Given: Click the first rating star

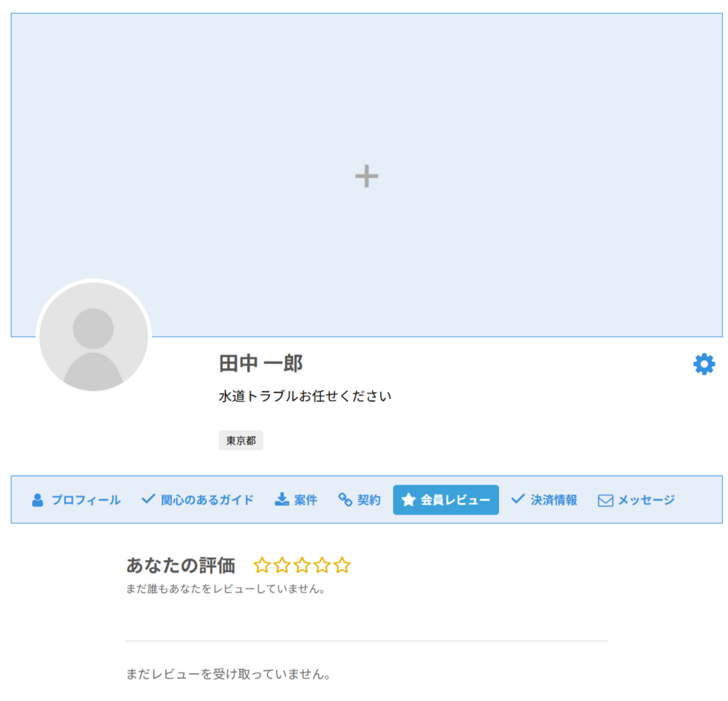Looking at the screenshot, I should pyautogui.click(x=262, y=566).
